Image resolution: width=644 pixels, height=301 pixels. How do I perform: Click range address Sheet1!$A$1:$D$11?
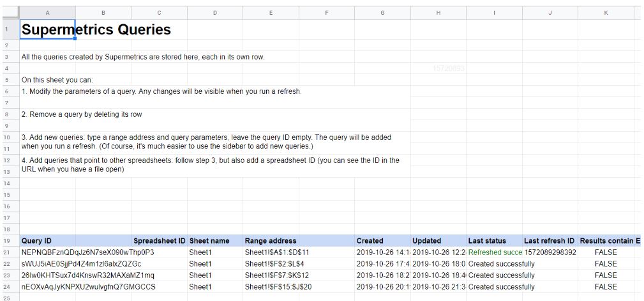(276, 252)
